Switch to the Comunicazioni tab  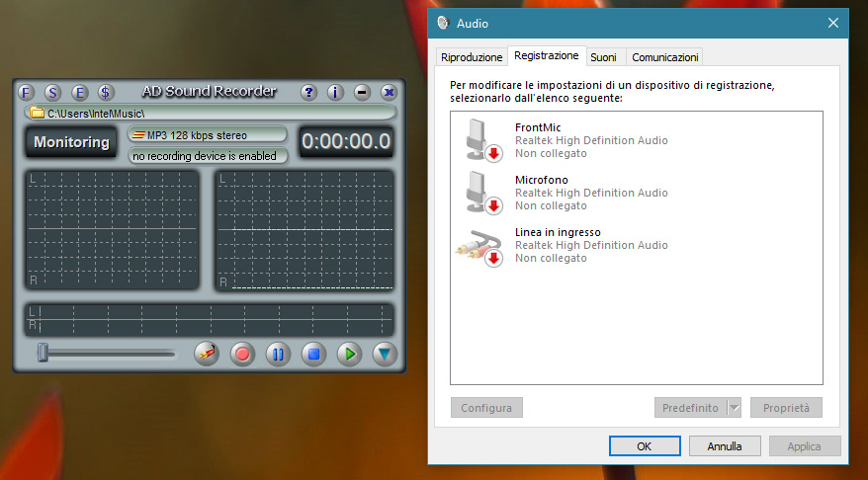pos(664,57)
